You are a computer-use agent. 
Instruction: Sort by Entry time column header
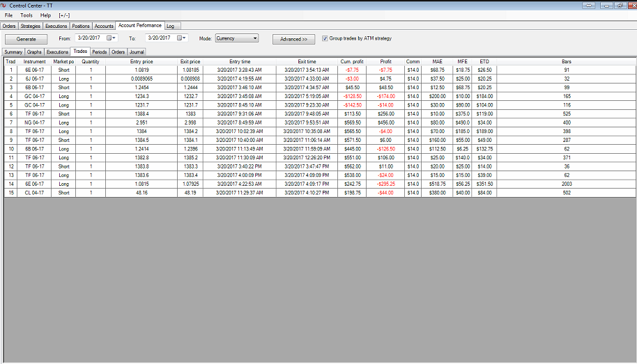click(x=240, y=62)
